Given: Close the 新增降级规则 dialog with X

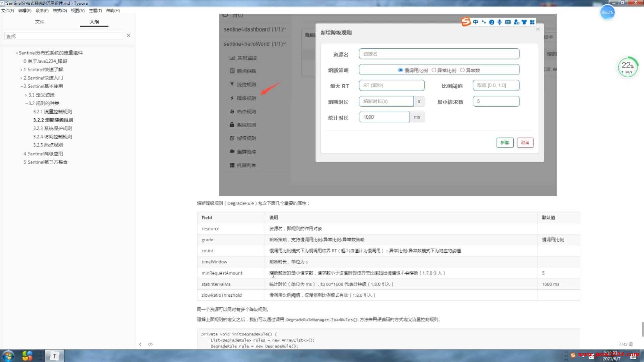Looking at the screenshot, I should point(538,29).
